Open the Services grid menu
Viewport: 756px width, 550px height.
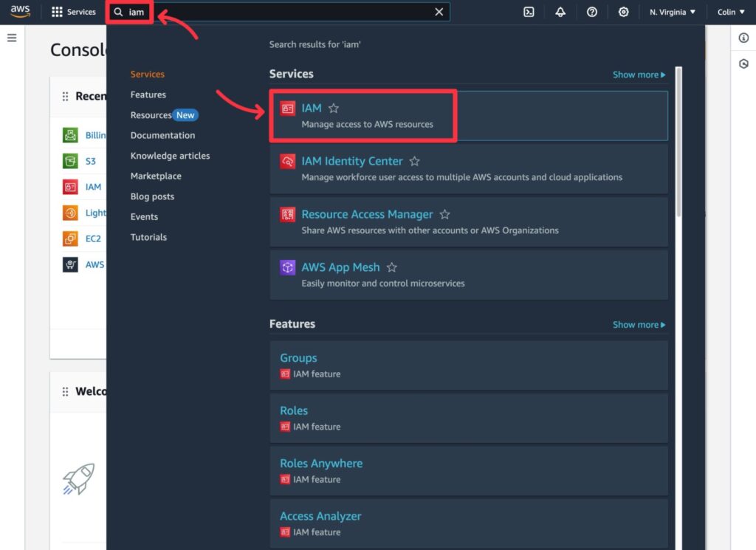click(73, 12)
